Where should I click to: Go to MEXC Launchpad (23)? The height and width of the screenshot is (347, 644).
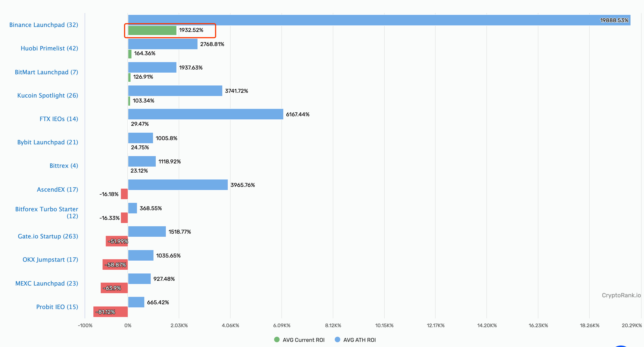(47, 283)
